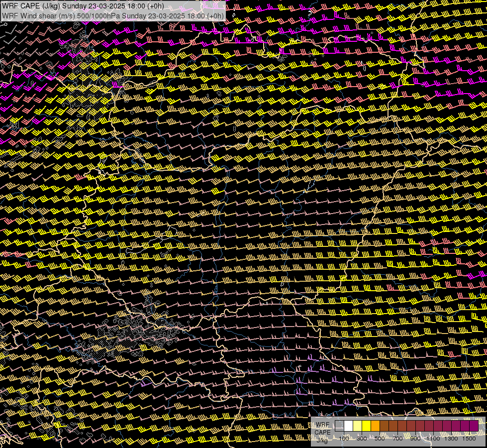The image size is (487, 448).
Task: Click the white CAPE legend swatch
Action: click(349, 426)
